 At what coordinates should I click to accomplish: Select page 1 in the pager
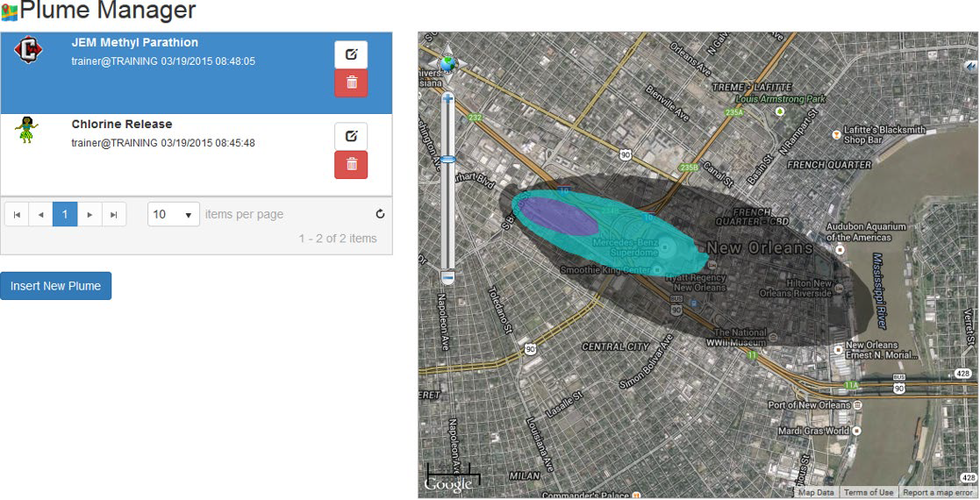click(x=65, y=214)
